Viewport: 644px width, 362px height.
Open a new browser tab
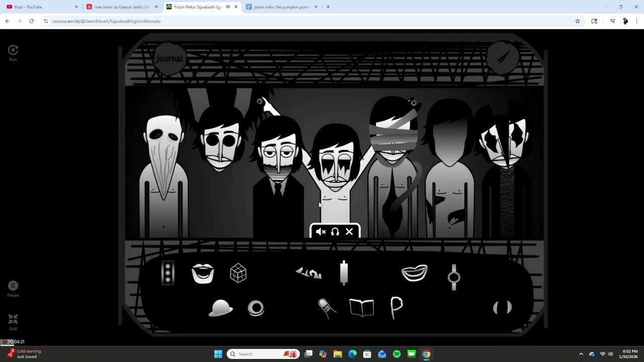point(328,7)
